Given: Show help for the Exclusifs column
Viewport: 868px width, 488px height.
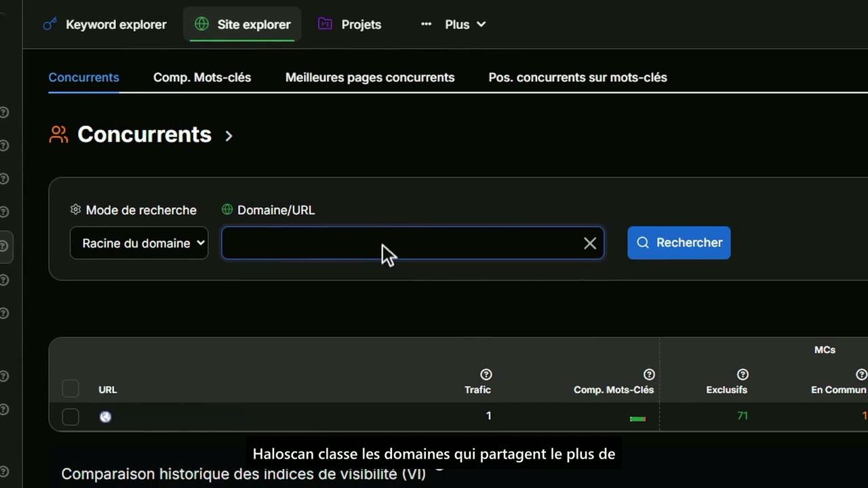Looking at the screenshot, I should tap(743, 374).
